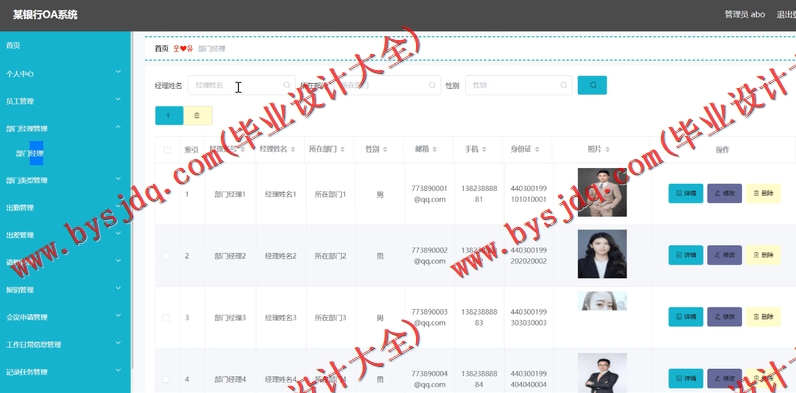
Task: Sort table by 经理姓名 column arrows
Action: point(293,149)
